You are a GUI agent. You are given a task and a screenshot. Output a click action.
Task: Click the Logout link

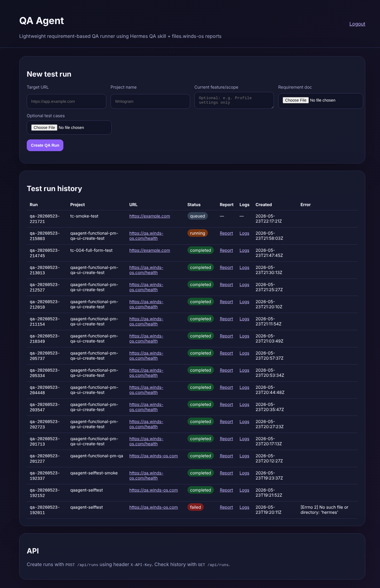(x=357, y=24)
